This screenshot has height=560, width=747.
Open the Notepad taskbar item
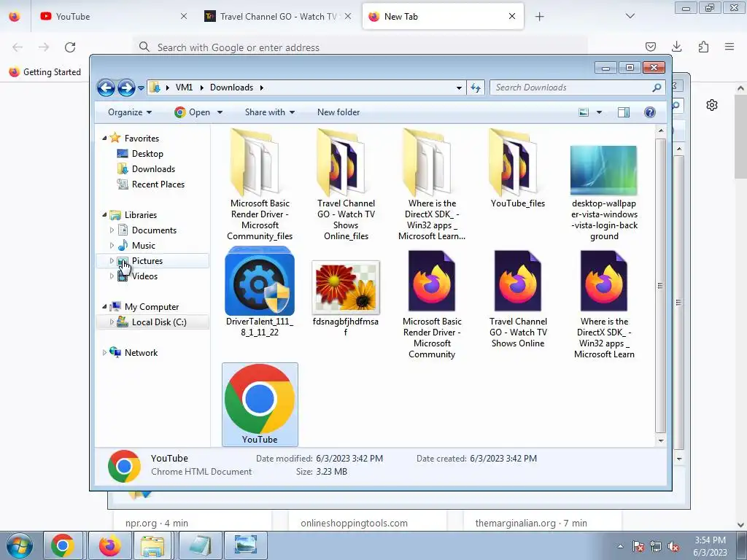200,545
